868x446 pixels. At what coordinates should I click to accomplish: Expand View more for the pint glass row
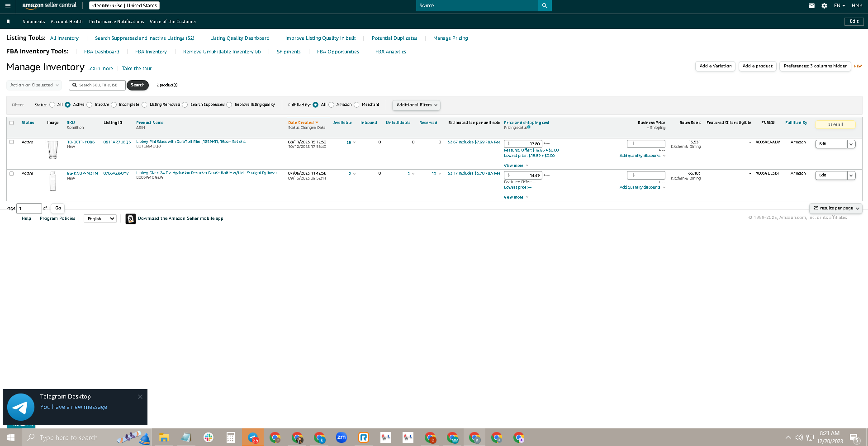click(516, 166)
